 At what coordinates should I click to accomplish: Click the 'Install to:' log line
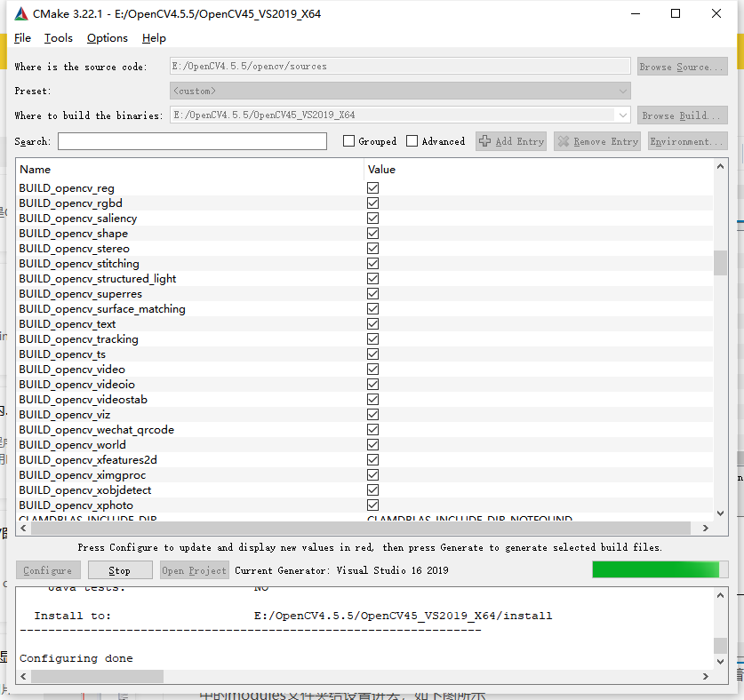[x=292, y=616]
